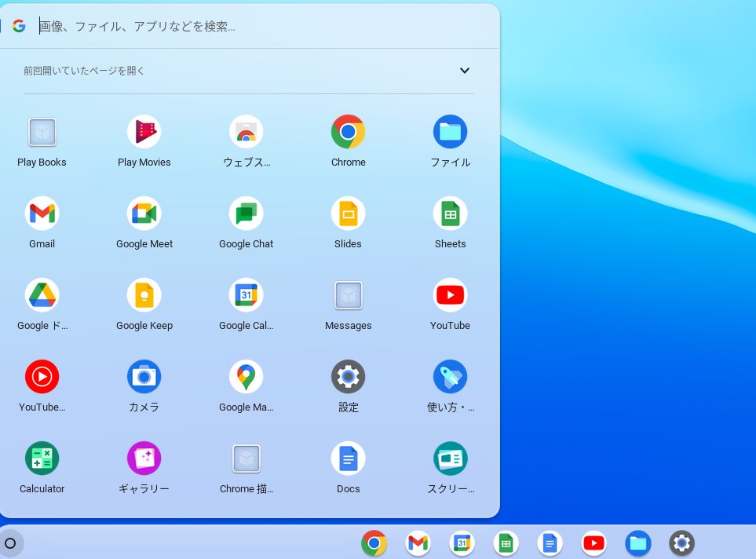
Task: Open YouTube... Music app
Action: (42, 376)
